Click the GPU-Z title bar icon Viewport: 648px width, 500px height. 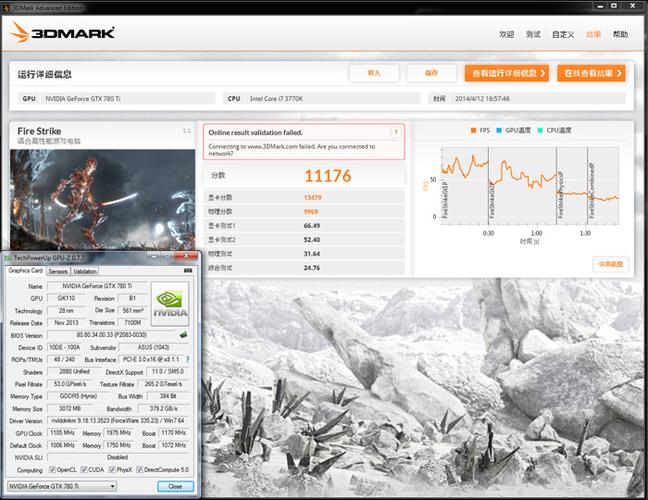8,258
